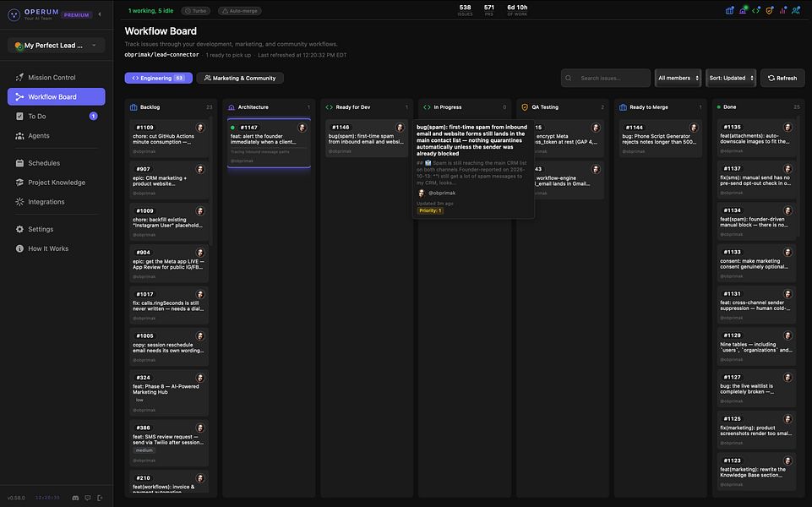The image size is (812, 507).
Task: Open Schedules from the sidebar
Action: [x=57, y=163]
